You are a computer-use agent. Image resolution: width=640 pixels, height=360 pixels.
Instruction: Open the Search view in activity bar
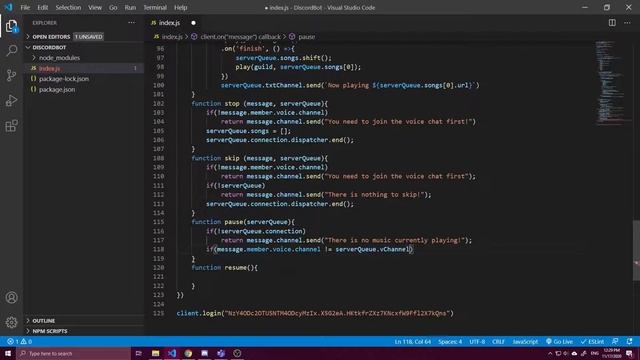point(11,51)
